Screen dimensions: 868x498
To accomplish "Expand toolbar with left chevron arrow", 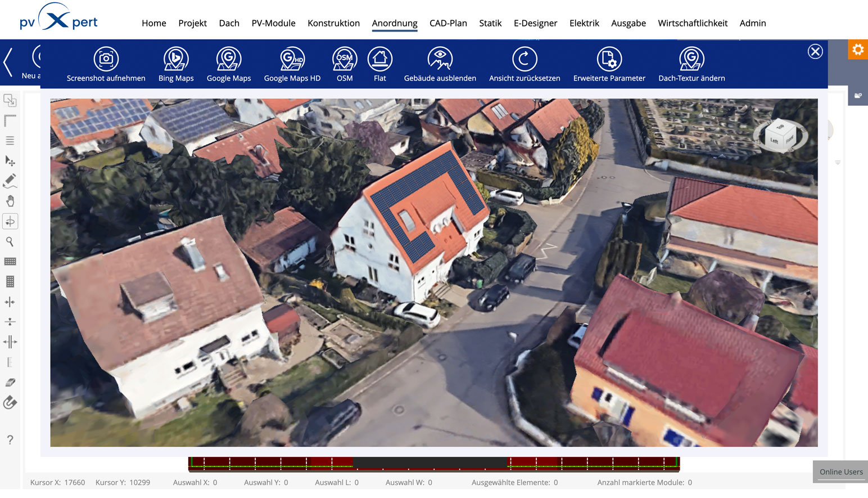I will (8, 62).
